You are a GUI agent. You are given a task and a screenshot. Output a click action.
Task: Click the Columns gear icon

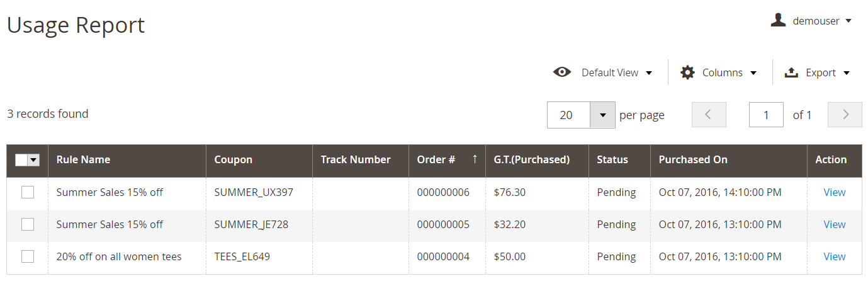(x=687, y=72)
